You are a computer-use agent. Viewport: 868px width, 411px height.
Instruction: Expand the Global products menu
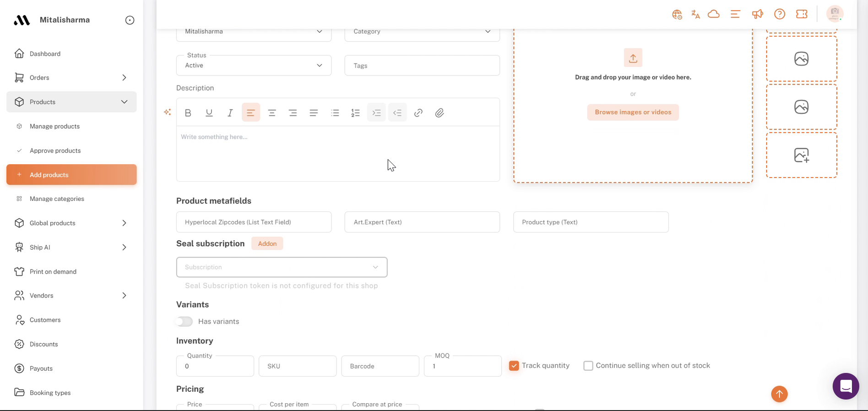coord(71,223)
